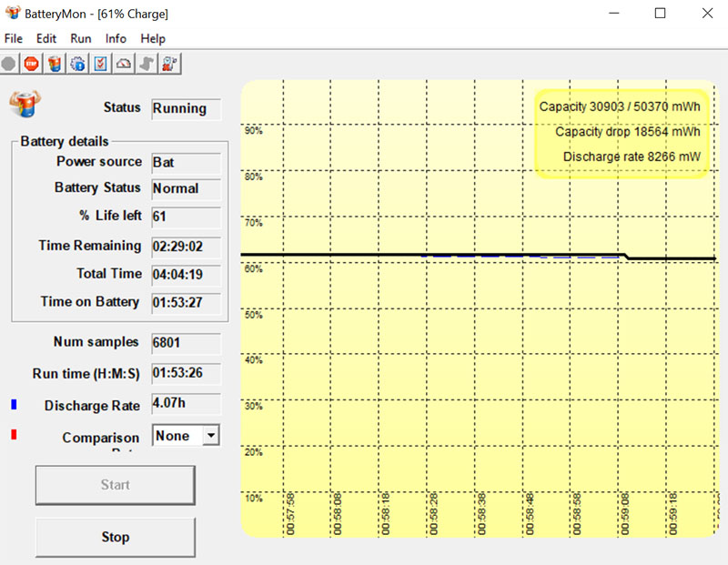This screenshot has height=565, width=728.
Task: Open the File menu
Action: [x=14, y=38]
